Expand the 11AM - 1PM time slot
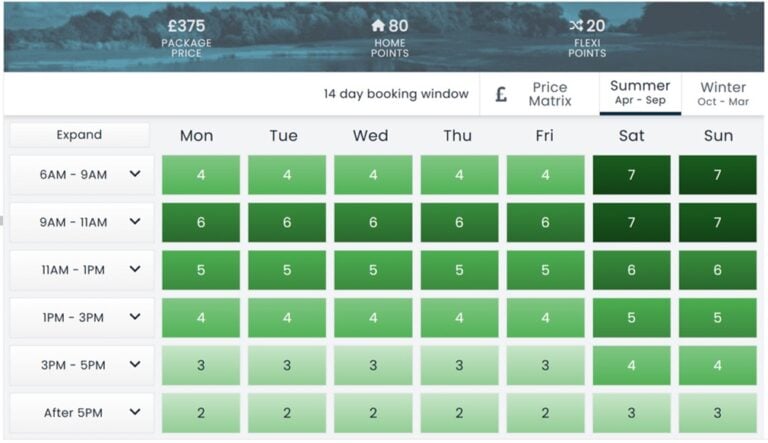 135,270
